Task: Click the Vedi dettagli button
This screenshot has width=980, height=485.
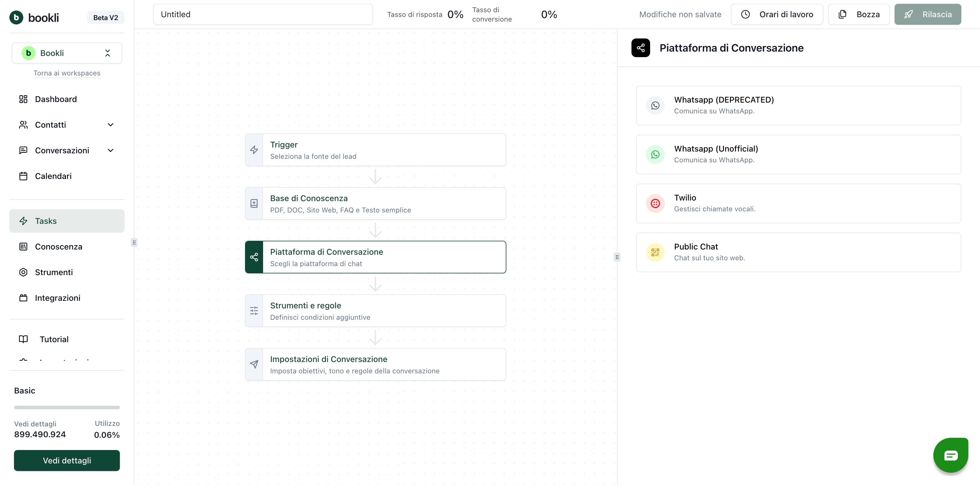Action: (66, 460)
